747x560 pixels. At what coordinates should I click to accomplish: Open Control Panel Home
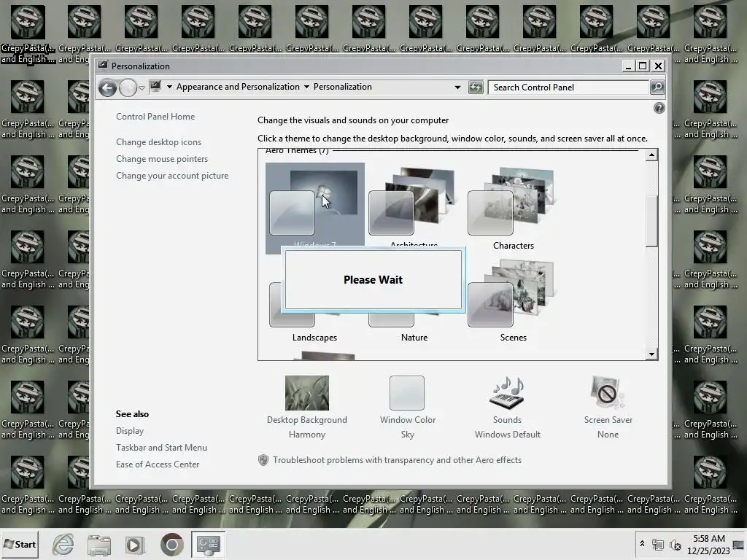click(155, 117)
